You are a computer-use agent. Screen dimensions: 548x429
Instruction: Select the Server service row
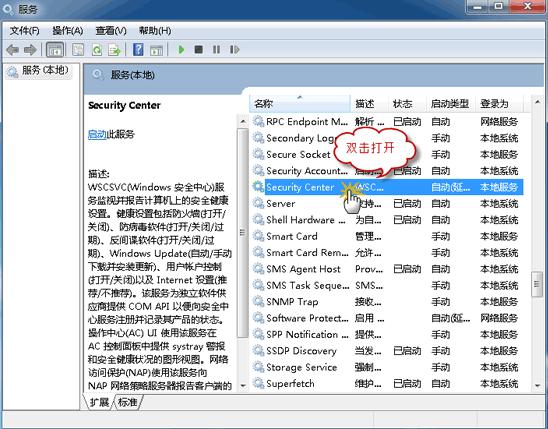(x=387, y=203)
